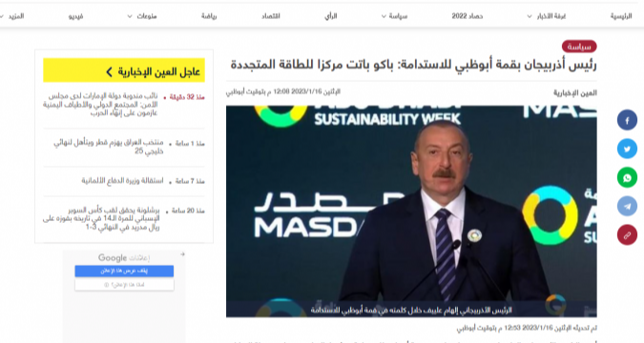The width and height of the screenshot is (644, 343).
Task: Open the عاجل العين الإخبارية breaking news banner
Action: click(x=124, y=71)
